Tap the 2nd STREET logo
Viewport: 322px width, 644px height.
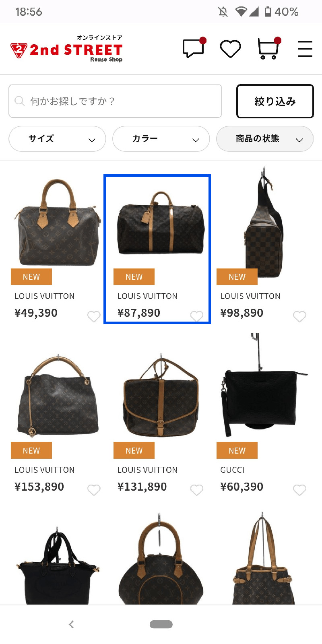[66, 48]
